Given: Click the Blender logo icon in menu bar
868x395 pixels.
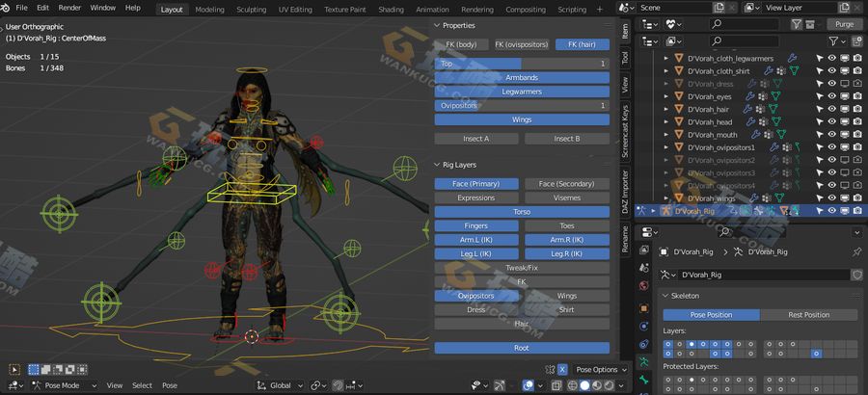Looking at the screenshot, I should tap(5, 9).
